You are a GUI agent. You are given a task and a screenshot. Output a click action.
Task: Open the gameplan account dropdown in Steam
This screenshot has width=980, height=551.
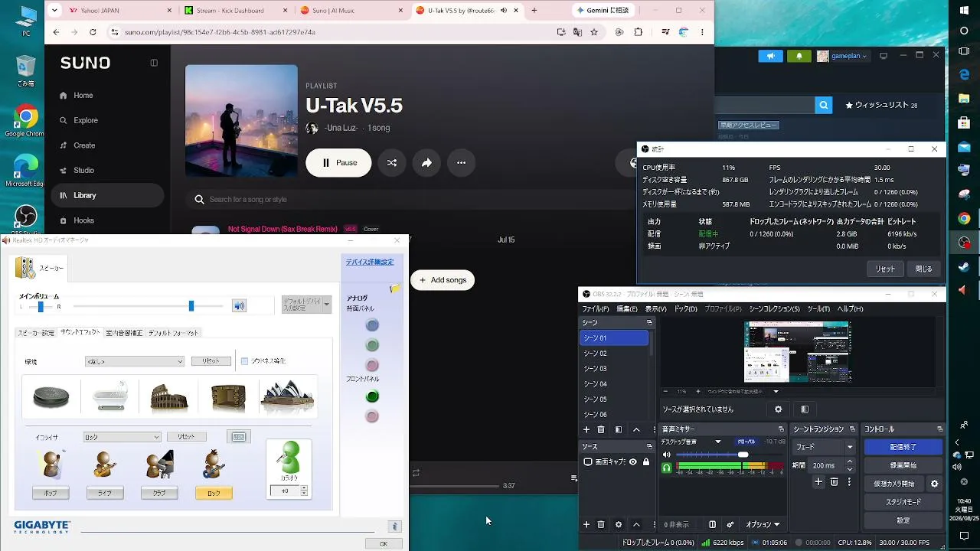point(842,56)
